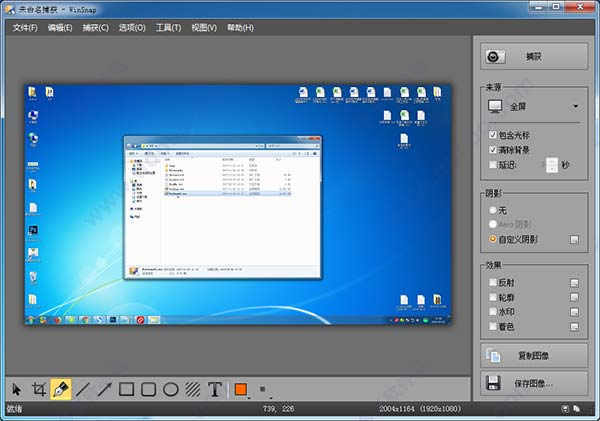
Task: Select the Rectangle shape tool
Action: pos(127,390)
